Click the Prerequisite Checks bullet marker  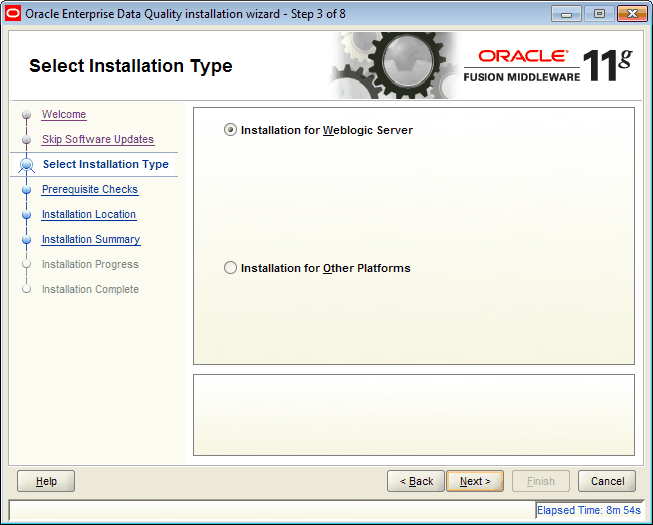point(27,190)
